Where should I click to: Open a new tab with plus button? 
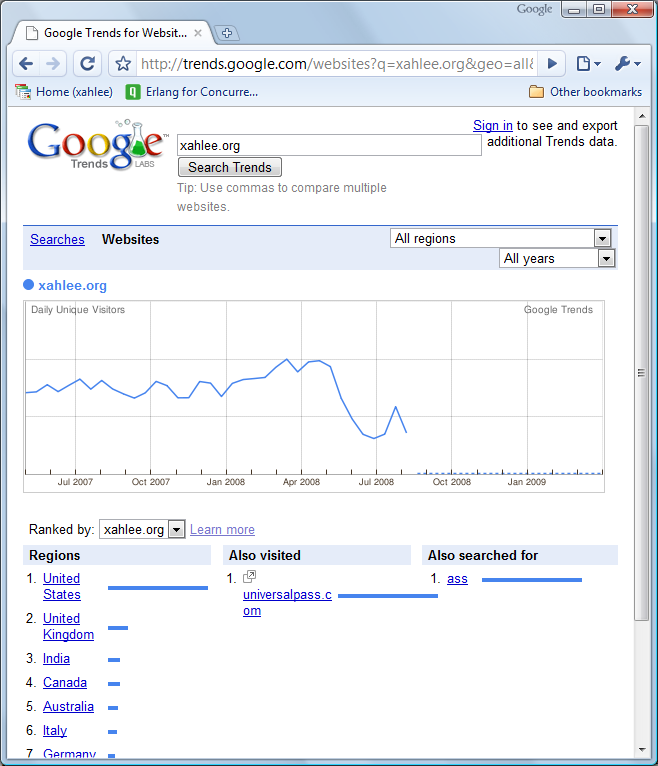click(x=227, y=33)
